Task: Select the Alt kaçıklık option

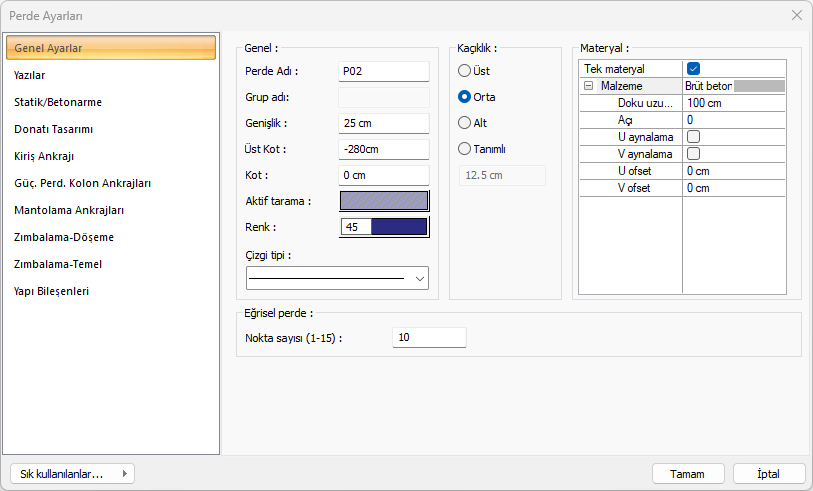Action: tap(465, 123)
